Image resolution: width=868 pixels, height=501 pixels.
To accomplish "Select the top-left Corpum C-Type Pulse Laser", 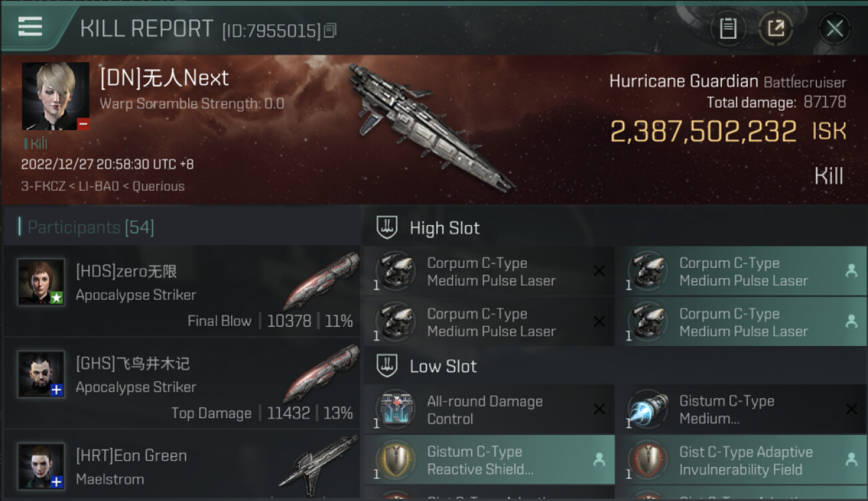I will (x=489, y=272).
